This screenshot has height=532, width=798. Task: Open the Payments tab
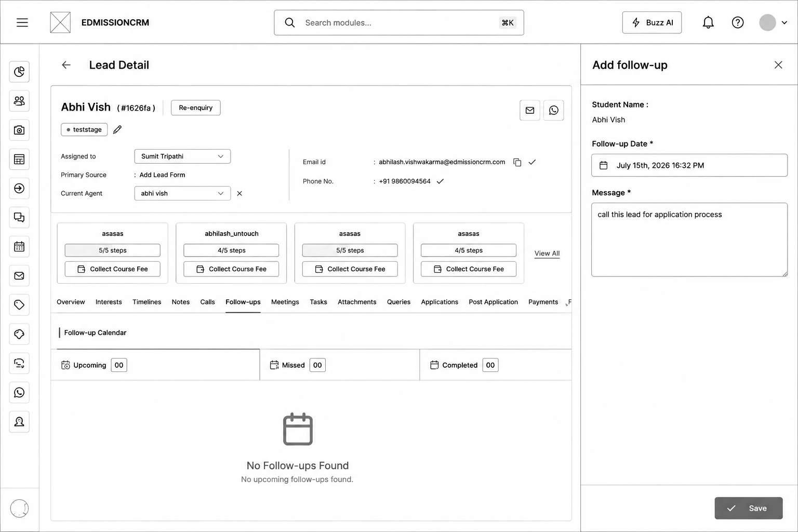point(543,302)
